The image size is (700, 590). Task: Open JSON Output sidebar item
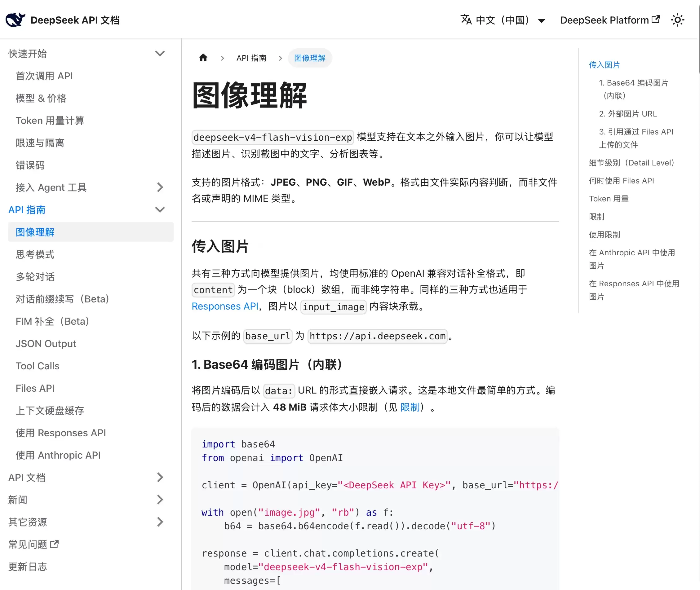tap(46, 344)
